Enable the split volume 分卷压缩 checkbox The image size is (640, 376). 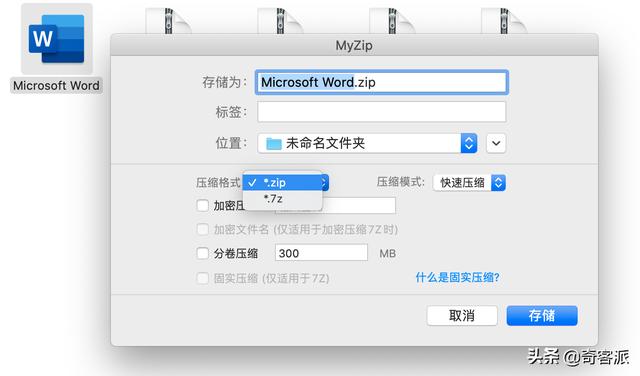coord(202,254)
